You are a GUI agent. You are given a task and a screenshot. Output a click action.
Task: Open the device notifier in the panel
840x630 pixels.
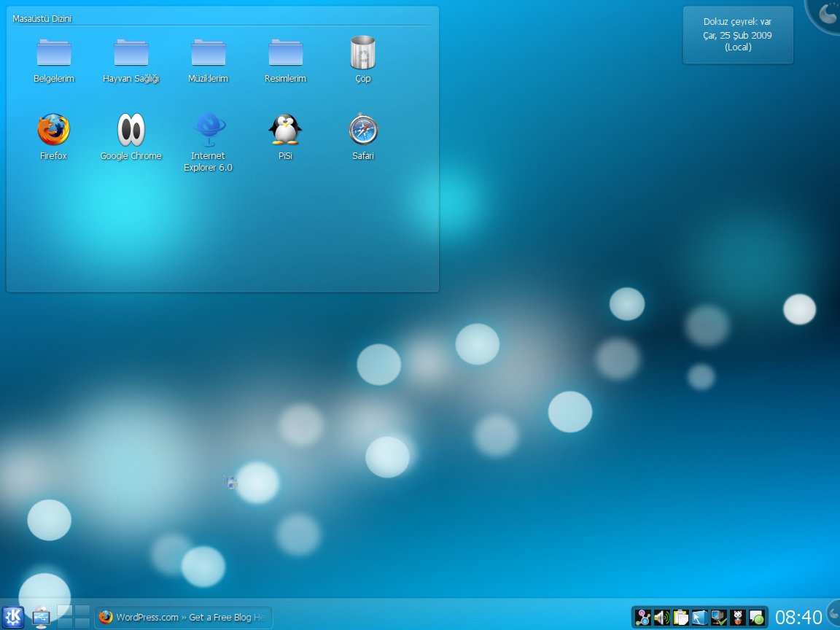pos(42,617)
